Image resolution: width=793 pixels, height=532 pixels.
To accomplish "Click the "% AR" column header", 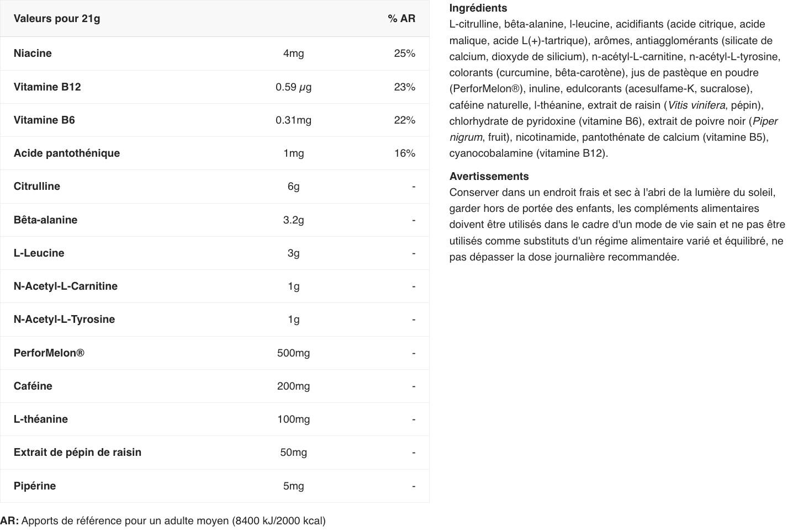I will tap(401, 19).
